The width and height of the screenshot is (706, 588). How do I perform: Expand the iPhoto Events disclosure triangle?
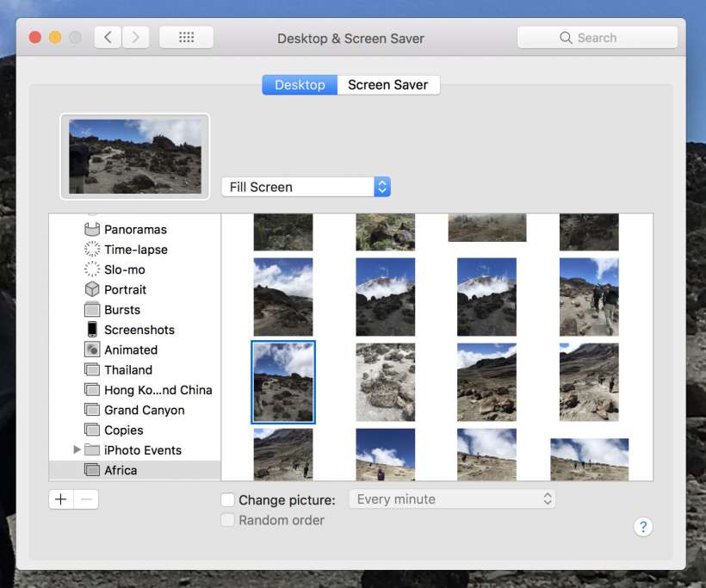click(x=77, y=449)
